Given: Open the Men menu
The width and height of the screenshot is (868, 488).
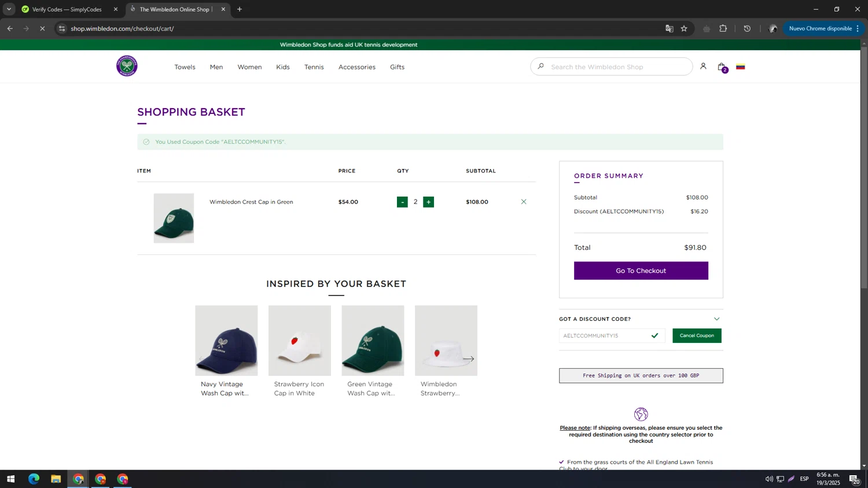Looking at the screenshot, I should pos(216,67).
